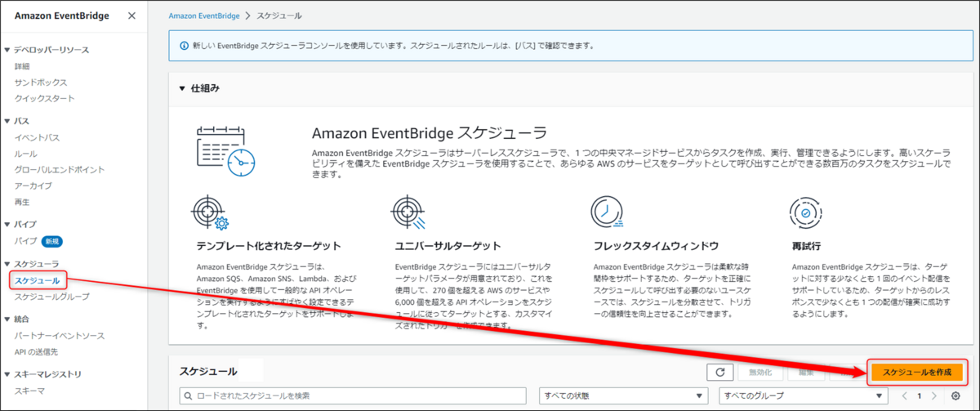Click the info icon in the blue banner
This screenshot has height=411, width=980.
pyautogui.click(x=183, y=45)
